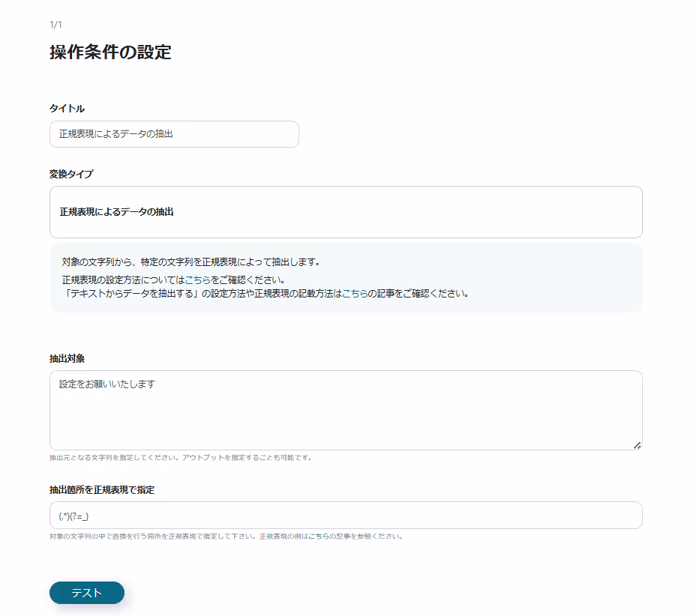Grab the 抽出対象 textarea resize handle
Image resolution: width=699 pixels, height=616 pixels.
[x=637, y=445]
